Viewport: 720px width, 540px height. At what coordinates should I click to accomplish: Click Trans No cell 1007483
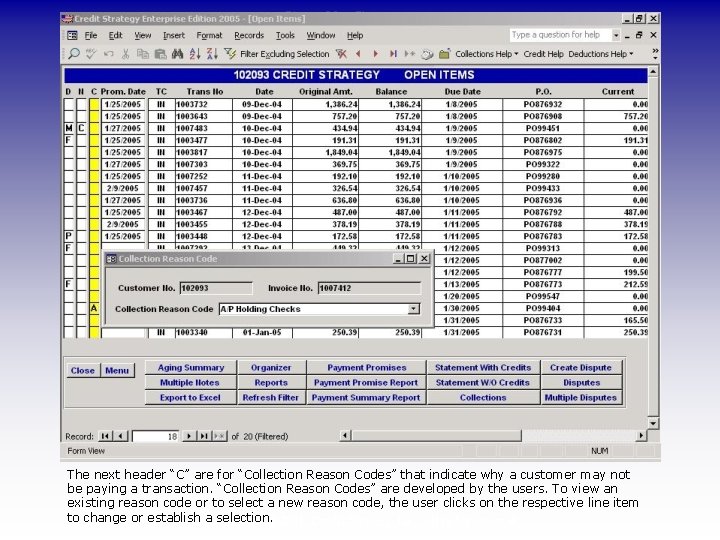203,128
